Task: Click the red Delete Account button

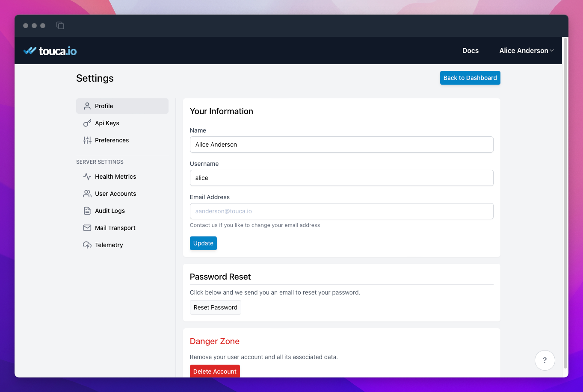Action: pos(215,371)
